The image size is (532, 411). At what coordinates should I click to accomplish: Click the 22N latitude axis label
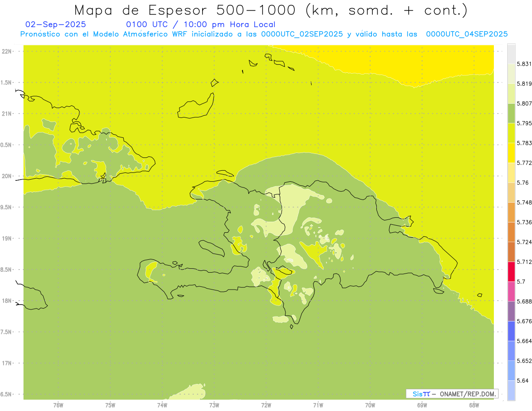pos(7,51)
